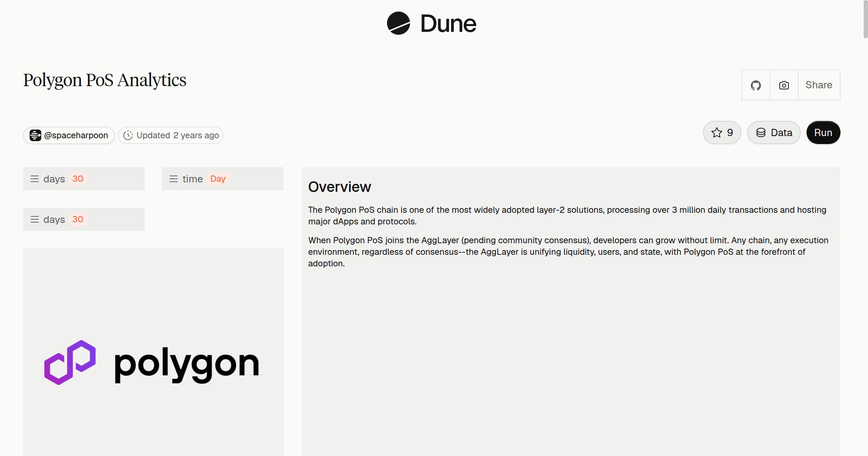Open @spaceharpoon author profile
The width and height of the screenshot is (868, 456).
(x=69, y=135)
